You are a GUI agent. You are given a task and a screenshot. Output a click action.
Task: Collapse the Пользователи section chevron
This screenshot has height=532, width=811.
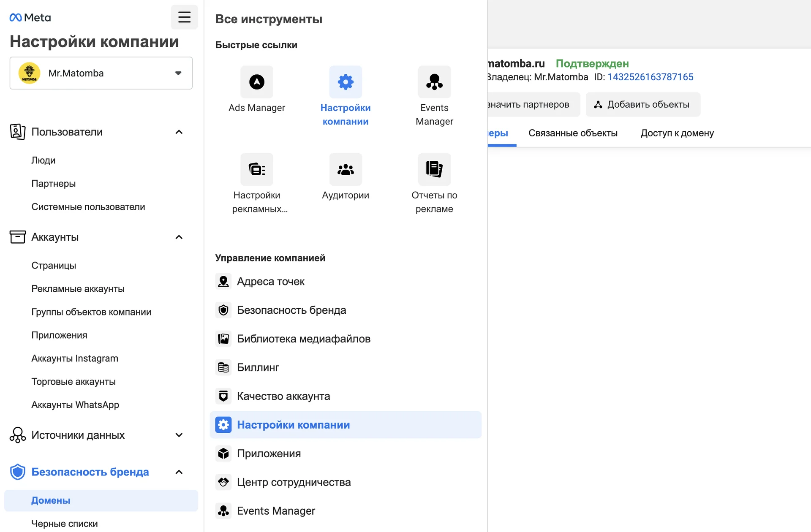pyautogui.click(x=179, y=132)
